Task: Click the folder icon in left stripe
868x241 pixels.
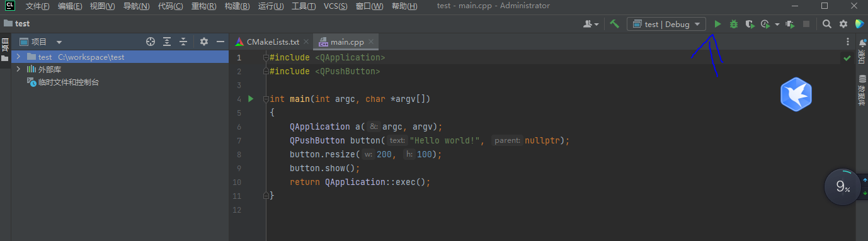Action: (5, 59)
